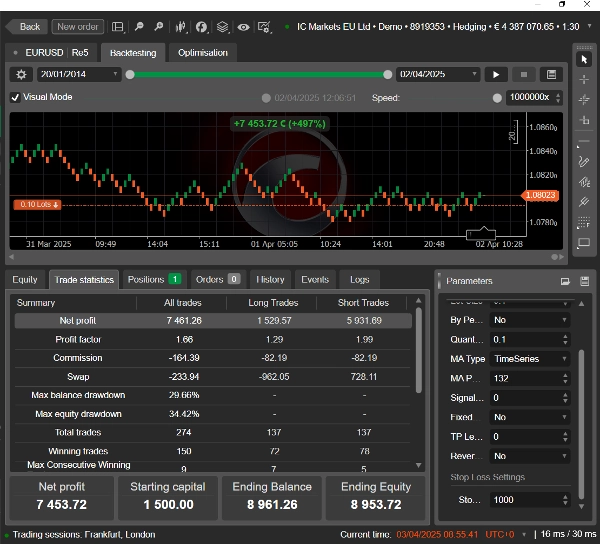This screenshot has width=600, height=544.
Task: Stop the backtest
Action: [x=524, y=74]
